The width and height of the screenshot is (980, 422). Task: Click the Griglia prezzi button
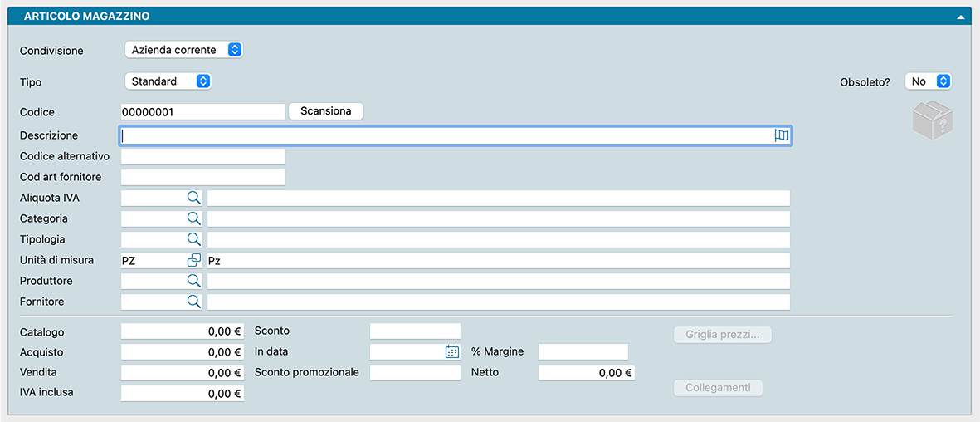(722, 335)
